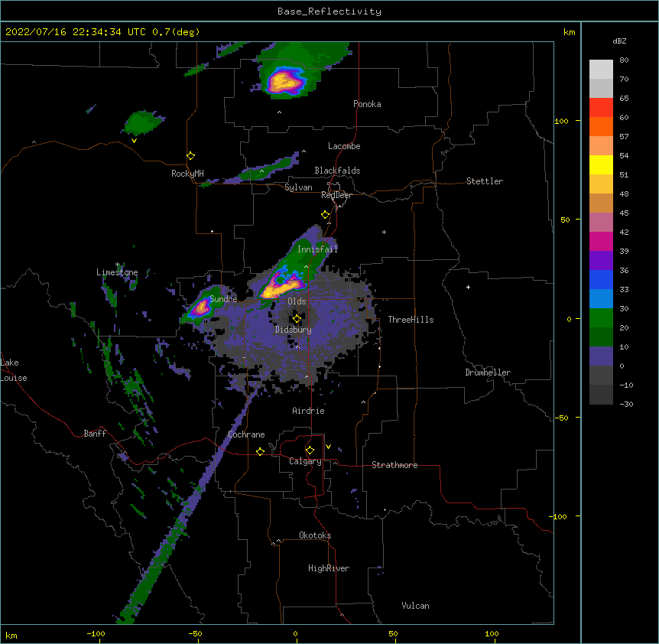Viewport: 659px width, 644px height.
Task: Click the Stettler town label
Action: [485, 181]
